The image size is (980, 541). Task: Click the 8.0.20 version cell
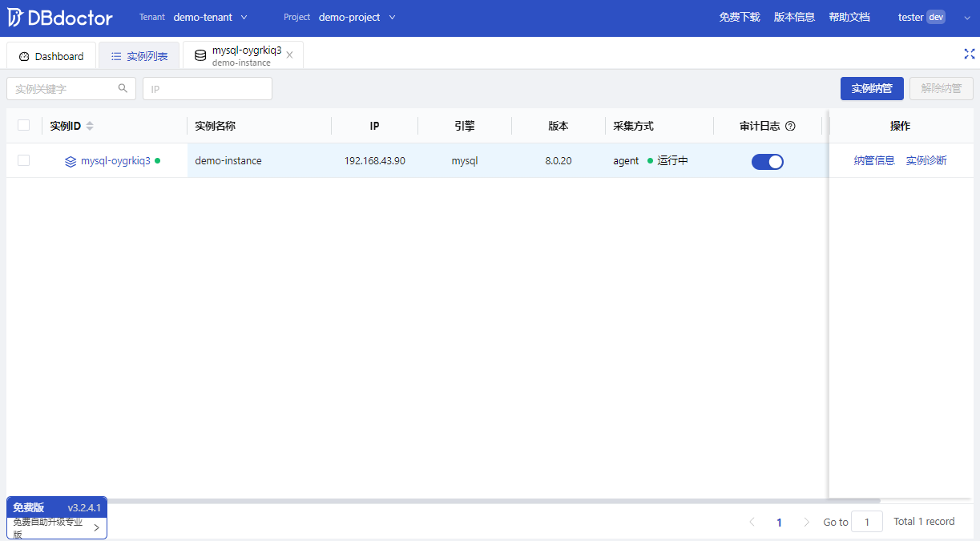[x=559, y=160]
